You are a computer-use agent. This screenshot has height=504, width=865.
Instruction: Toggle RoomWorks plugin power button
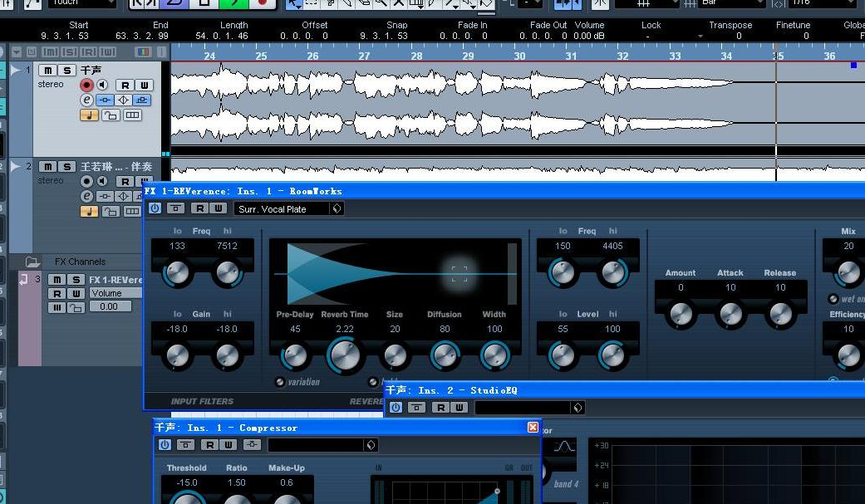coord(155,208)
